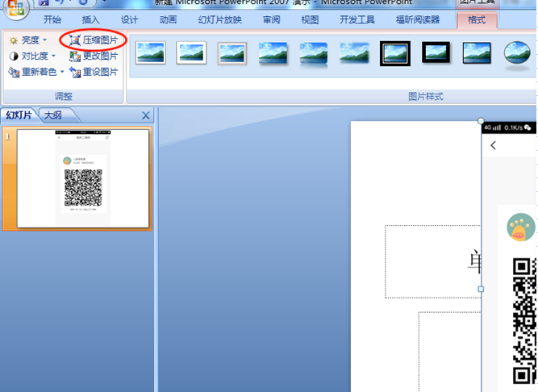Select the Format (格式) ribbon tab
Image resolution: width=538 pixels, height=392 pixels.
pyautogui.click(x=477, y=20)
